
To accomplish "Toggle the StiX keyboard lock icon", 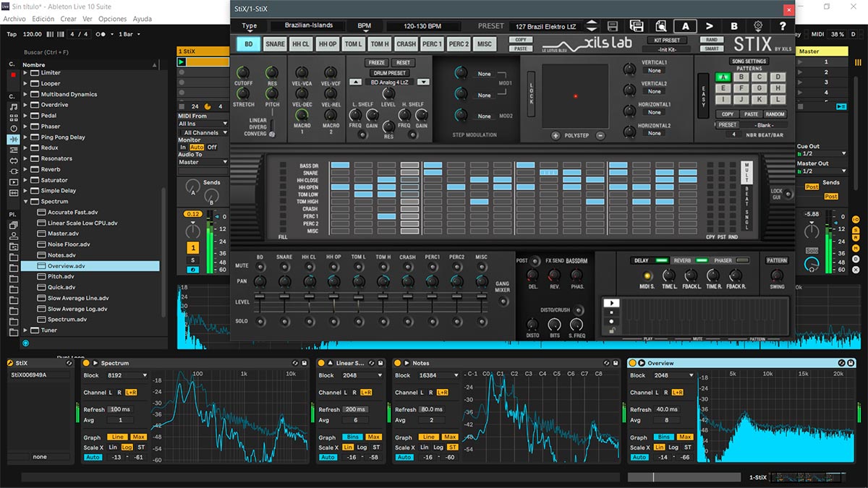I will point(611,330).
